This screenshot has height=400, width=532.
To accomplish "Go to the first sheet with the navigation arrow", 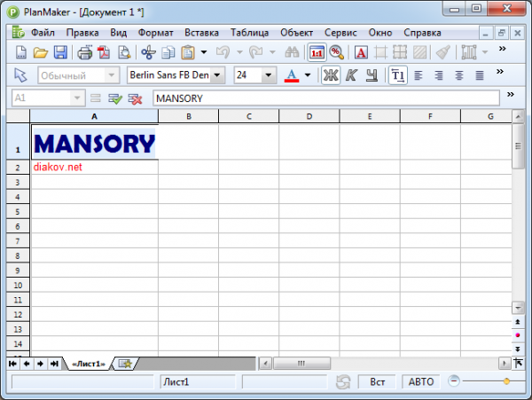I will [13, 364].
